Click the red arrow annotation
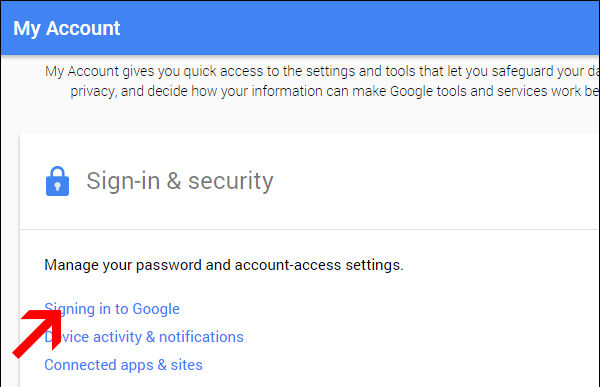The width and height of the screenshot is (600, 387). [x=37, y=334]
